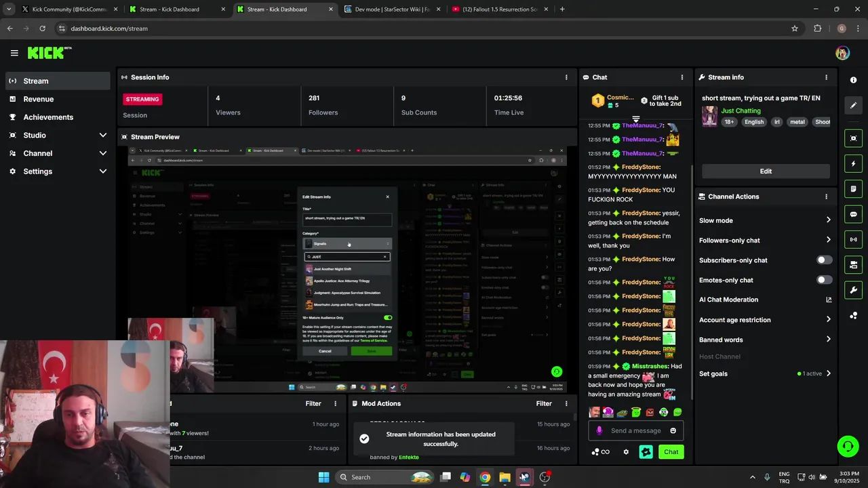Open the emoji picker in message box
Image resolution: width=868 pixels, height=488 pixels.
click(x=673, y=430)
